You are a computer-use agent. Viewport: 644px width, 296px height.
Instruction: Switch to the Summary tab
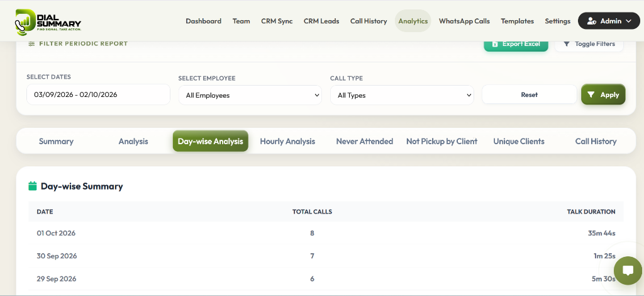coord(56,141)
